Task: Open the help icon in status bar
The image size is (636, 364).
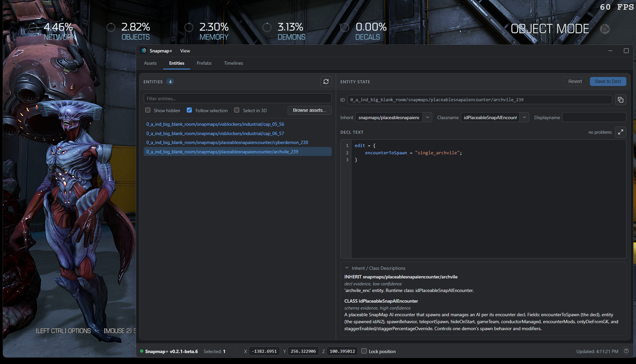Action: (x=626, y=351)
